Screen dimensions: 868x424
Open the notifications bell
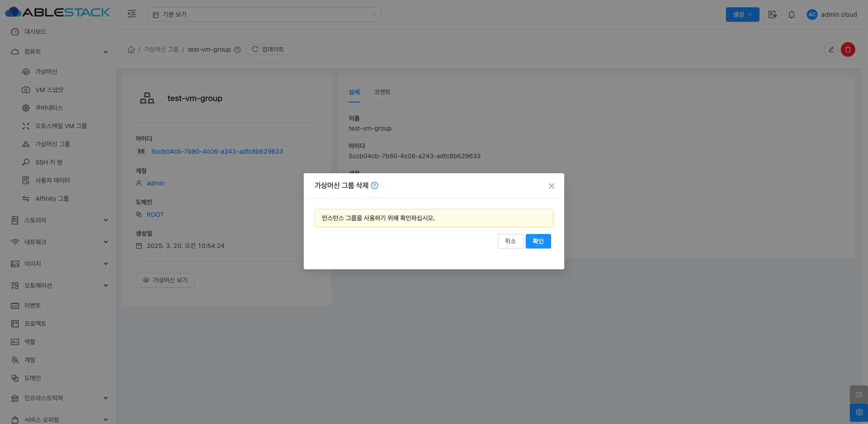(791, 15)
